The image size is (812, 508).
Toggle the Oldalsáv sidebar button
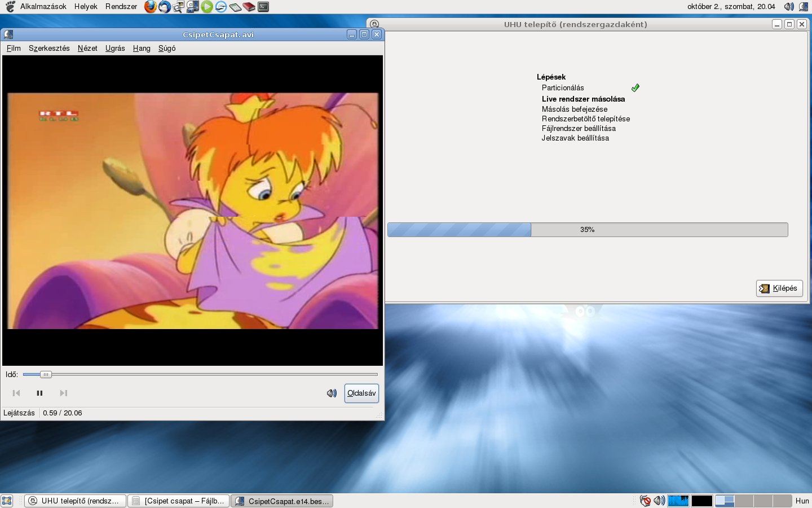tap(361, 393)
